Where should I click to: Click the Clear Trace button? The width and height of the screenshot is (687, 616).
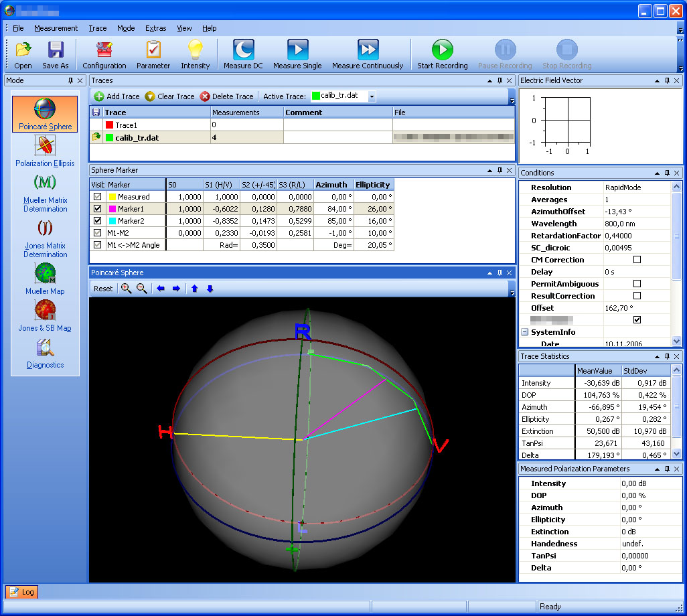(169, 96)
